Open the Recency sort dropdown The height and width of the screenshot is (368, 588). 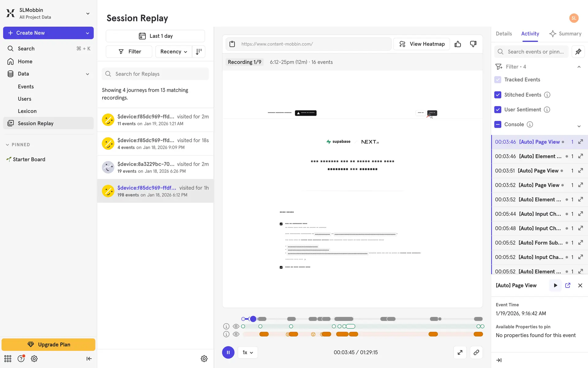[174, 52]
